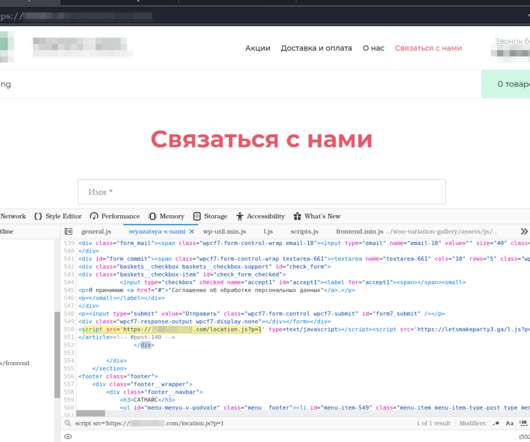Click the What's New gift icon

click(297, 216)
